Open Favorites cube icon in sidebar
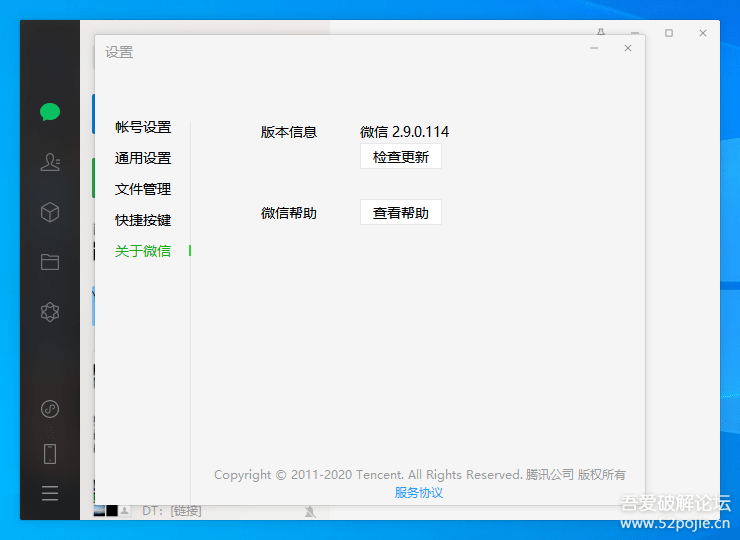This screenshot has height=540, width=740. [x=50, y=212]
